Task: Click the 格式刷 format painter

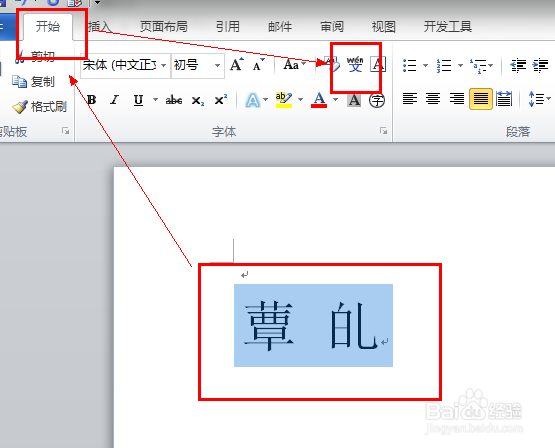Action: point(40,107)
